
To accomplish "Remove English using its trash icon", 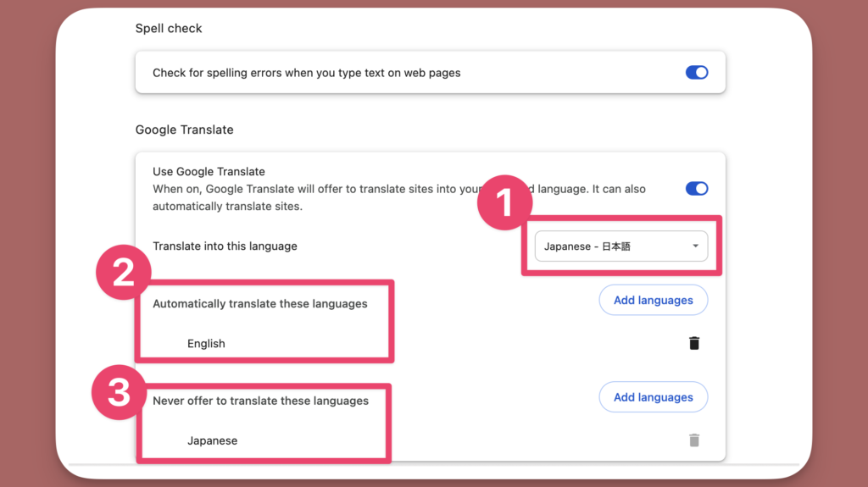I will [694, 343].
